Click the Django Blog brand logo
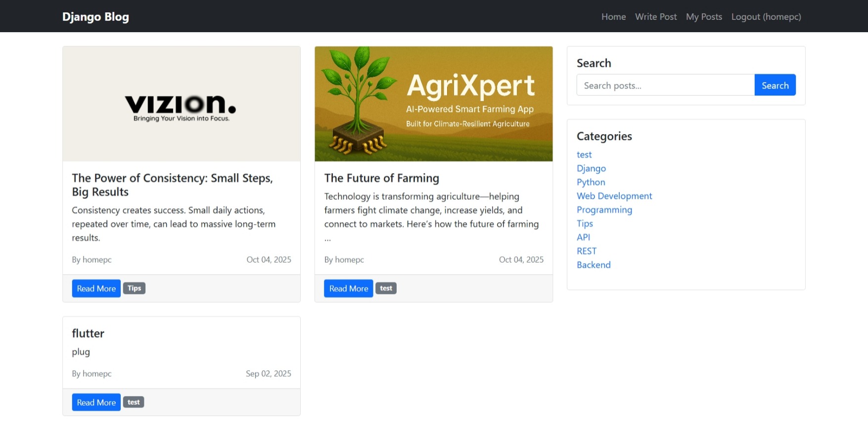Image resolution: width=868 pixels, height=429 pixels. click(x=95, y=17)
